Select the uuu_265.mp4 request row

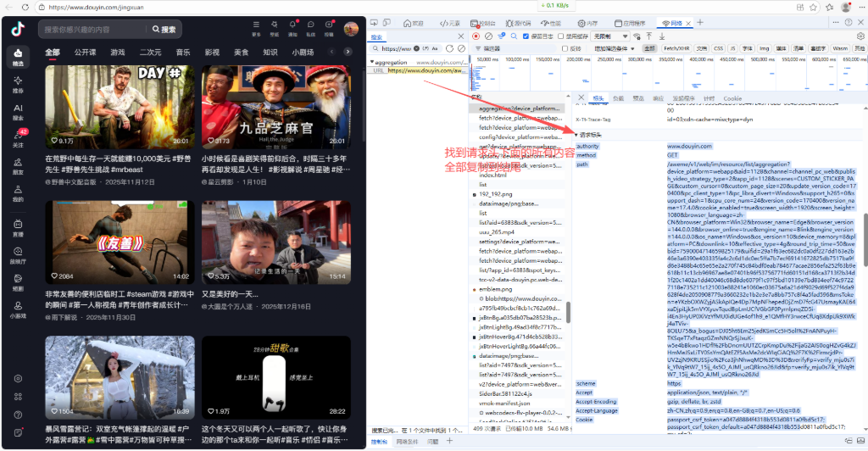[x=518, y=232]
